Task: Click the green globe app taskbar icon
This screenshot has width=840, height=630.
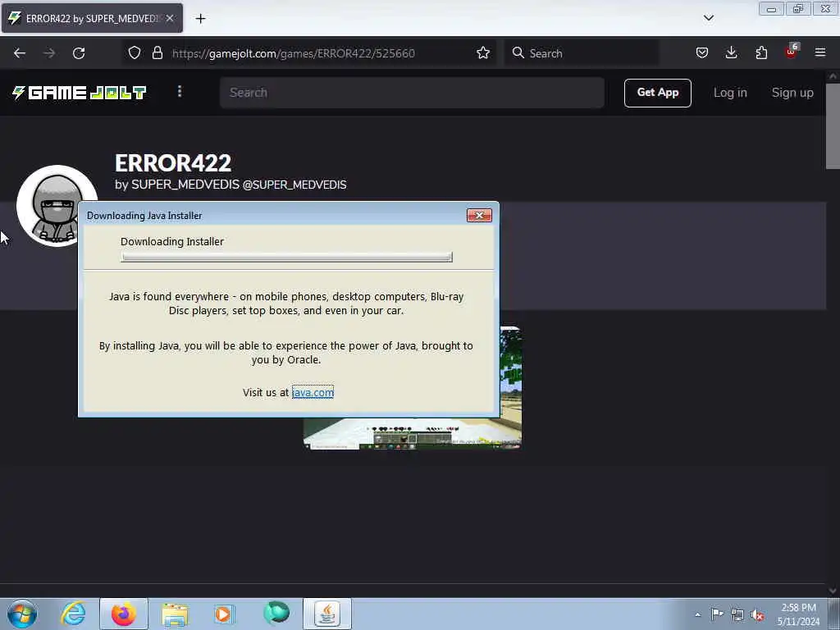Action: tap(276, 613)
